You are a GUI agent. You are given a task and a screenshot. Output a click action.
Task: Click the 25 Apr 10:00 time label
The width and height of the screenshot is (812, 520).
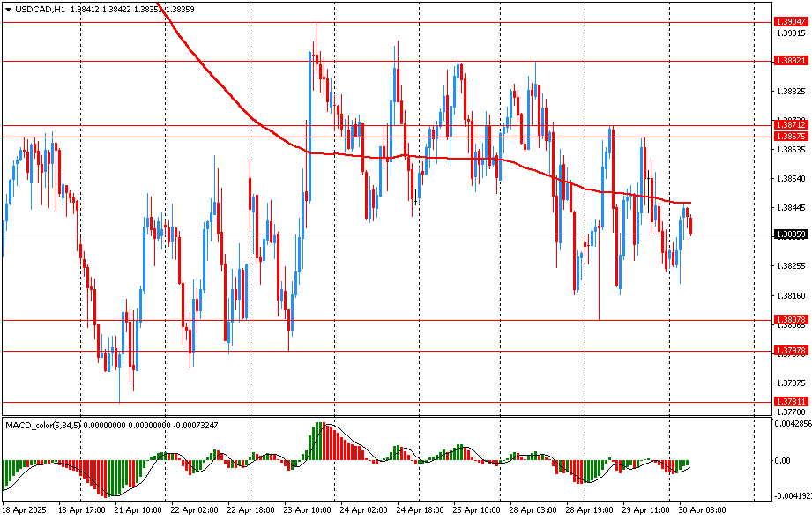pos(477,509)
